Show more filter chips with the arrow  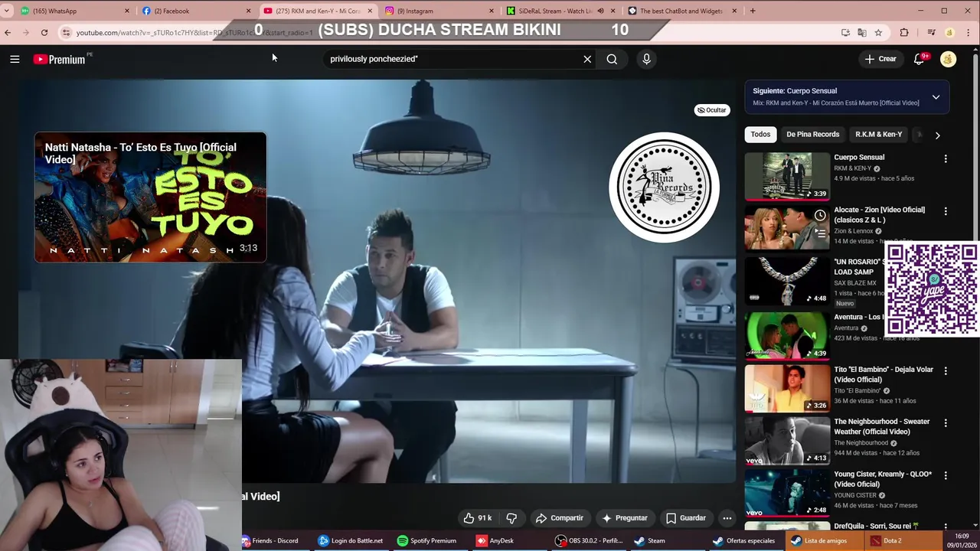(937, 135)
